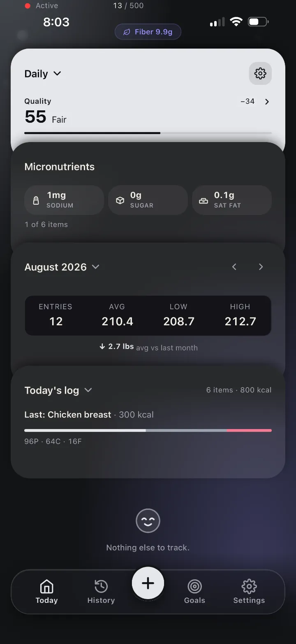Tap the smiley face icon
Viewport: 296px width, 644px height.
point(148,521)
